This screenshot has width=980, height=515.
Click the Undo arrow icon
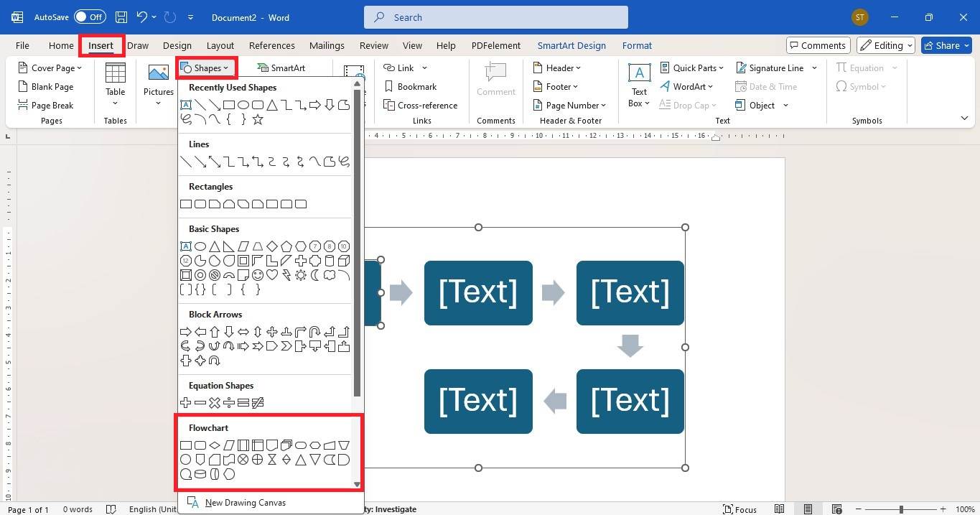(142, 17)
